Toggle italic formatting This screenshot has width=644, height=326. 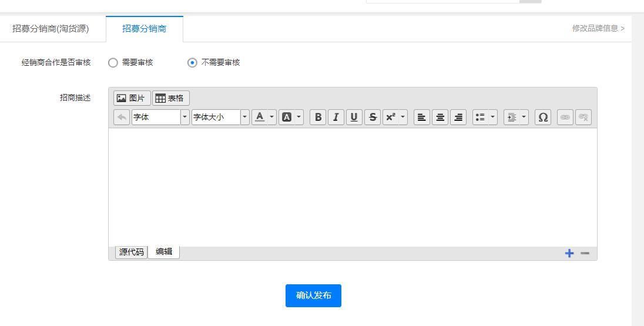[336, 117]
